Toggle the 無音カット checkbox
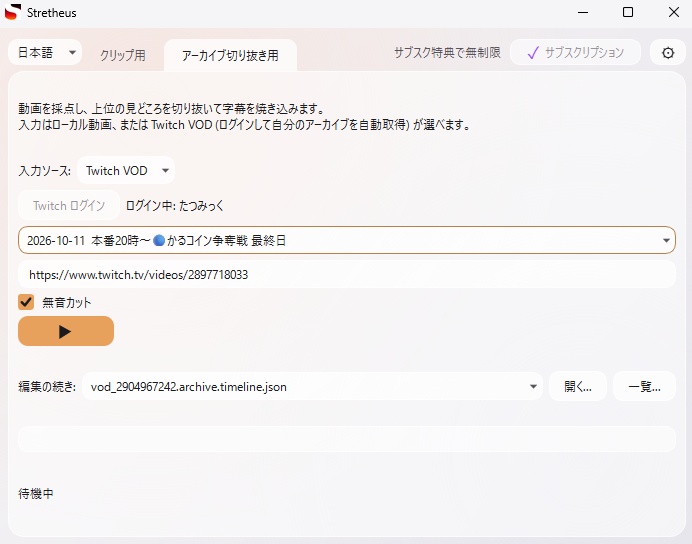Viewport: 692px width, 544px height. point(26,302)
